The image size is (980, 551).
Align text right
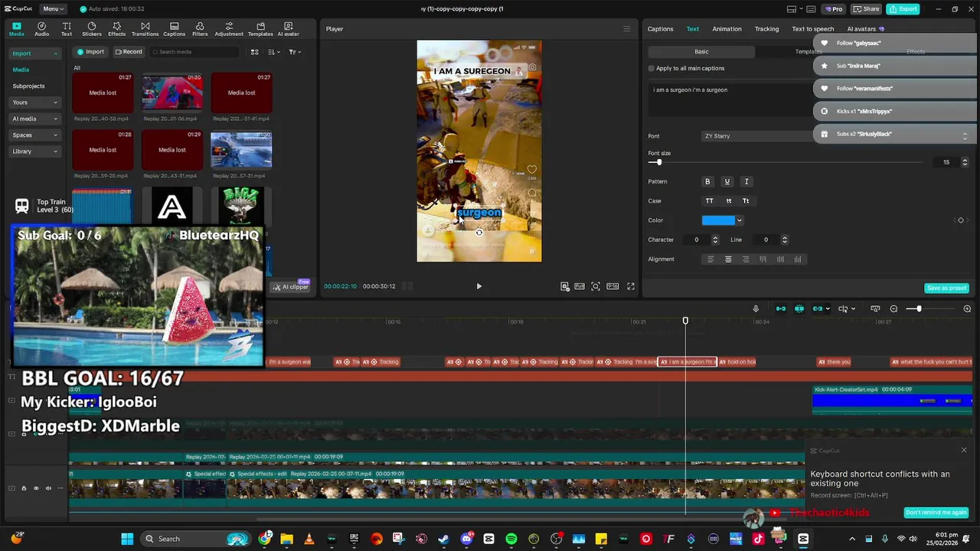[x=746, y=259]
